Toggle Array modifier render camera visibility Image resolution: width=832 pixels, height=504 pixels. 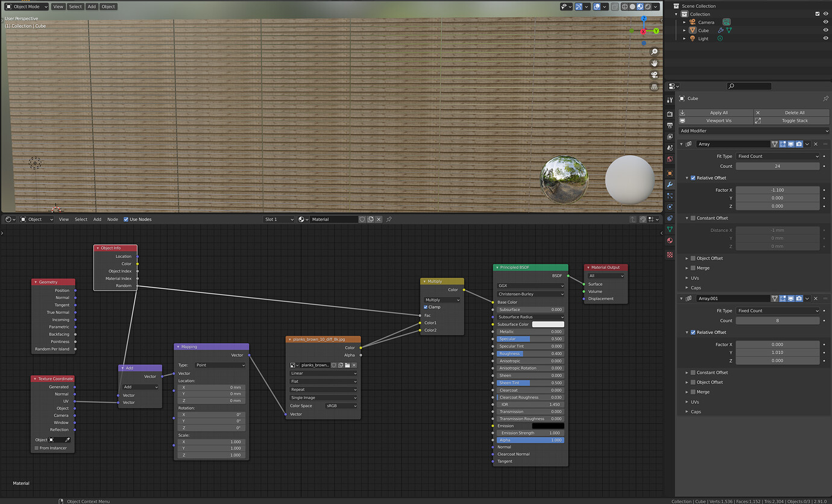799,144
